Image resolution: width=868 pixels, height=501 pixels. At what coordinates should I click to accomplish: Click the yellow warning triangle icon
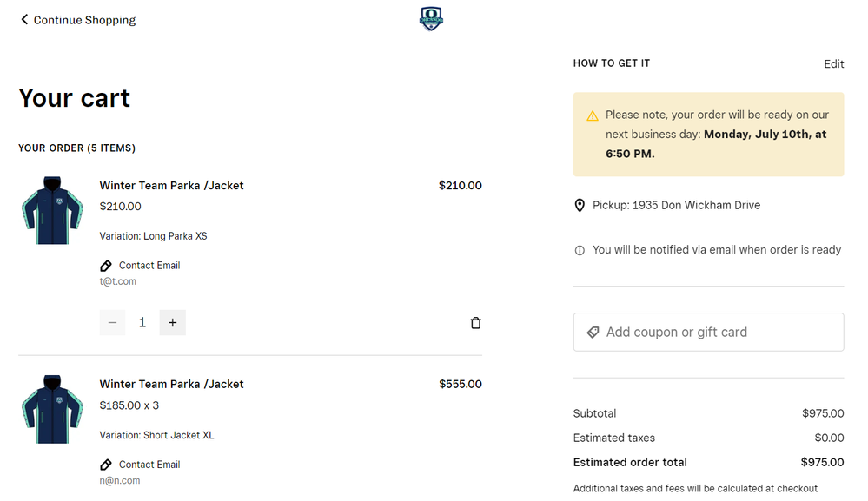[593, 115]
